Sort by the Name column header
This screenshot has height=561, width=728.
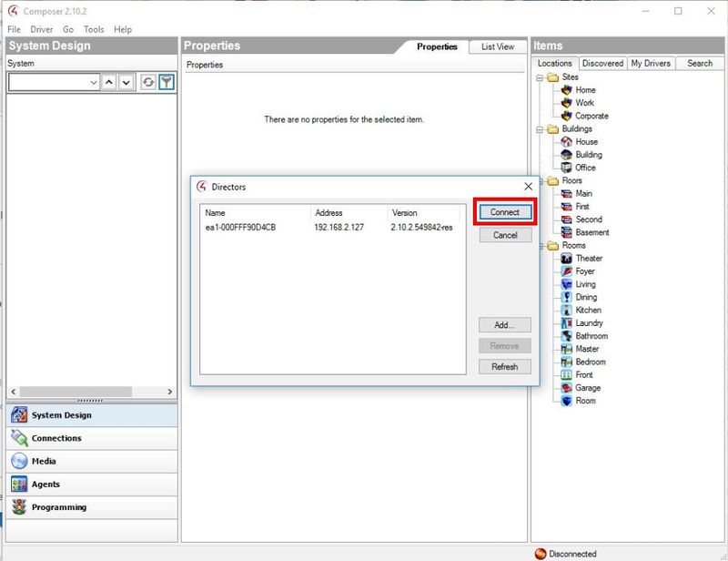(x=256, y=213)
